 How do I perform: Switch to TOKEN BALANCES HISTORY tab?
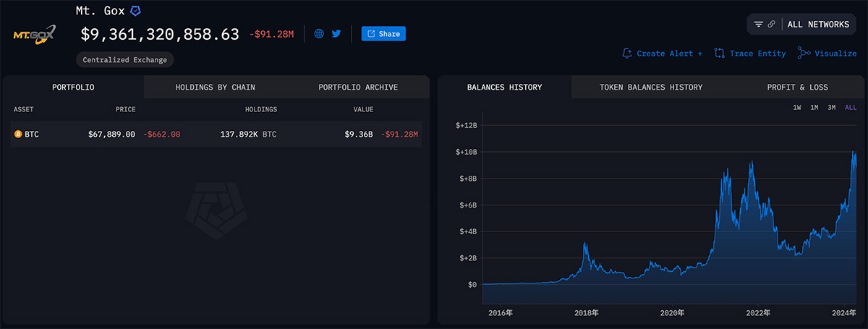(651, 87)
